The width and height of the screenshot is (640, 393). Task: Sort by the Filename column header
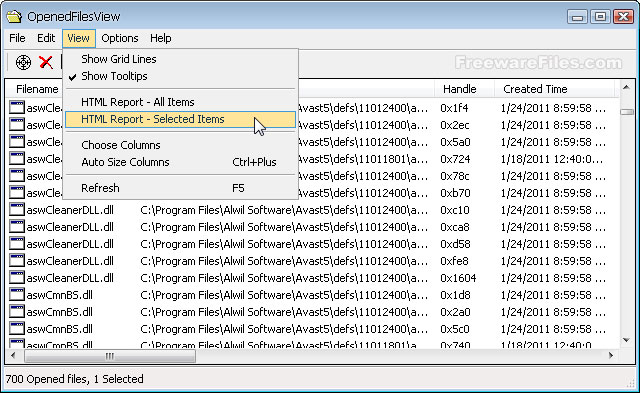pos(37,89)
